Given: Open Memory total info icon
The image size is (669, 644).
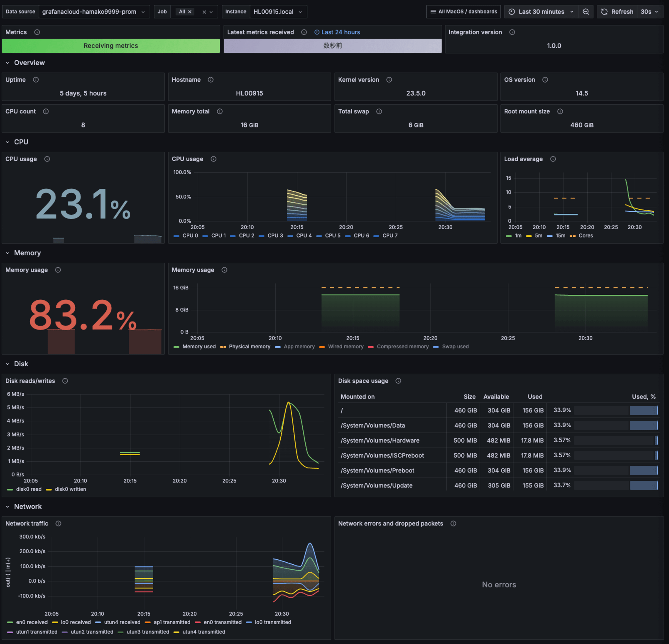Looking at the screenshot, I should click(220, 111).
